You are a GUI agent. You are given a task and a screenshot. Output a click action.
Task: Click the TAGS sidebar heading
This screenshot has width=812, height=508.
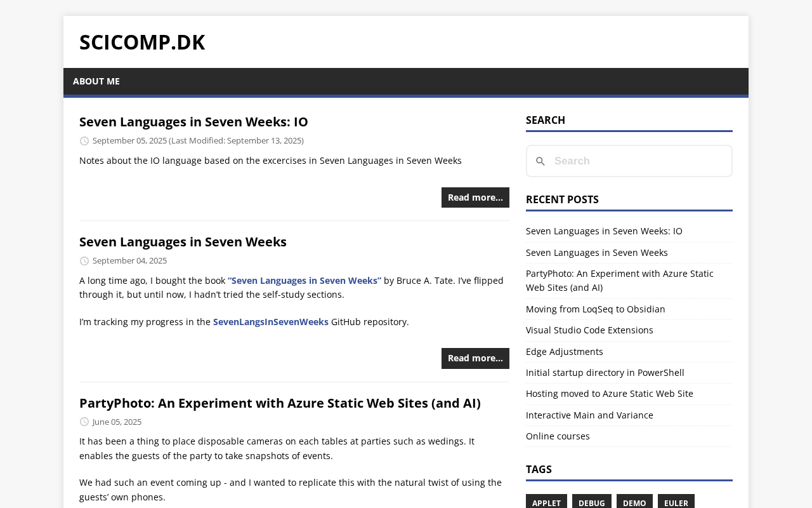tap(539, 469)
